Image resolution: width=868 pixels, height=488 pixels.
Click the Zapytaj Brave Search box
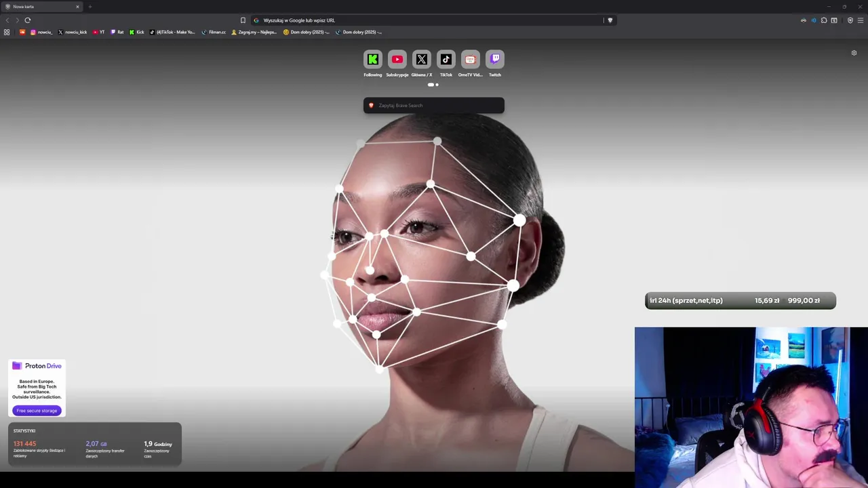point(434,106)
